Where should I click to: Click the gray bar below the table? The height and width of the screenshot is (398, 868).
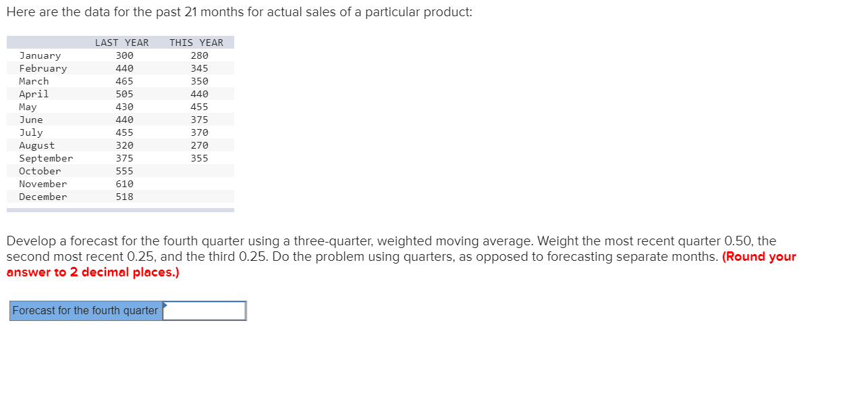point(120,210)
